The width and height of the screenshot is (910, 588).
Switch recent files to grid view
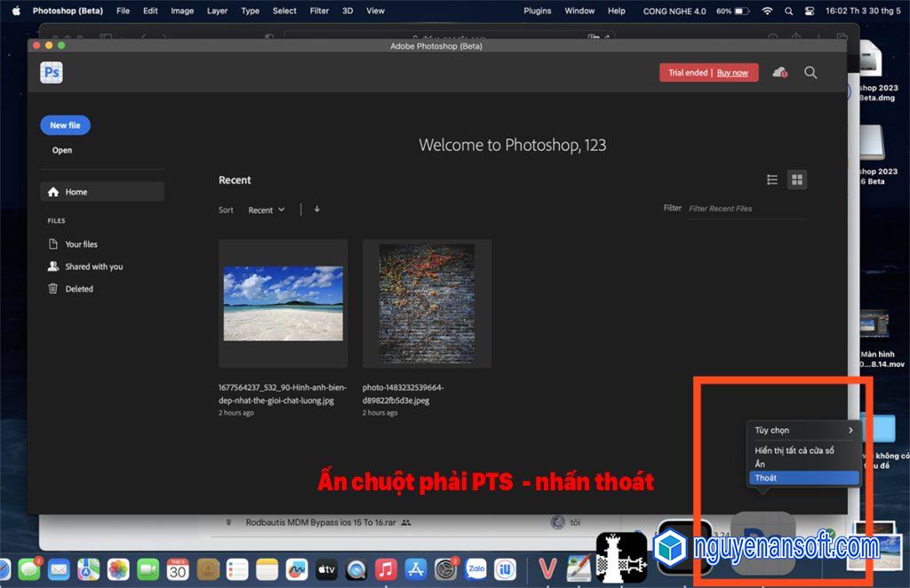tap(797, 179)
